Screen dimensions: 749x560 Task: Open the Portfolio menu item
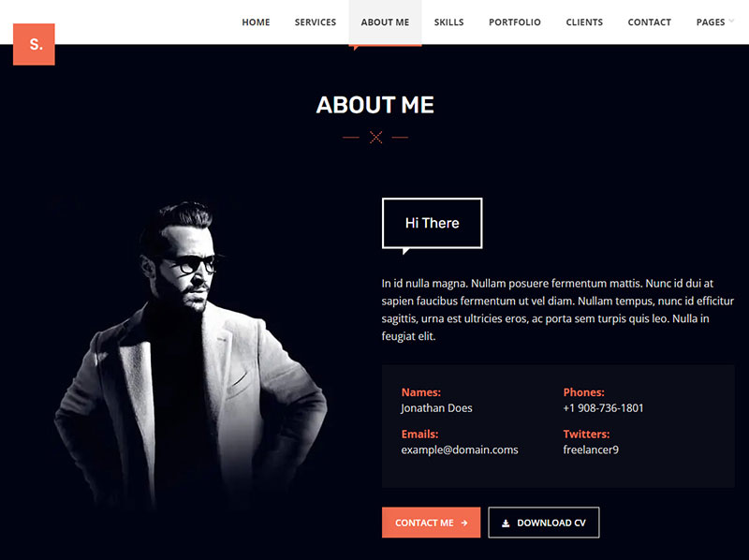(x=515, y=22)
